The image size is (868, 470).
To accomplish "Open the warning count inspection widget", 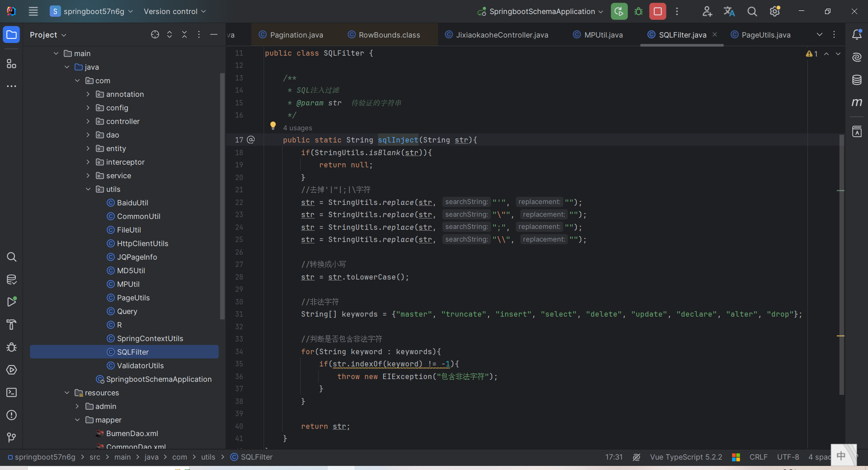I will 811,54.
